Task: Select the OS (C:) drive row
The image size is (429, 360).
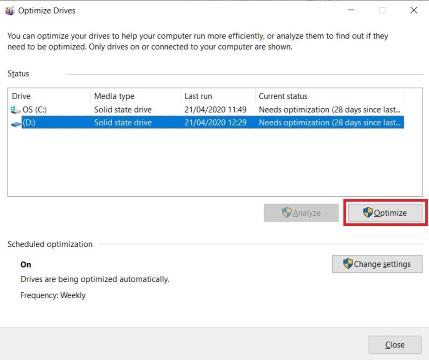Action: tap(207, 110)
